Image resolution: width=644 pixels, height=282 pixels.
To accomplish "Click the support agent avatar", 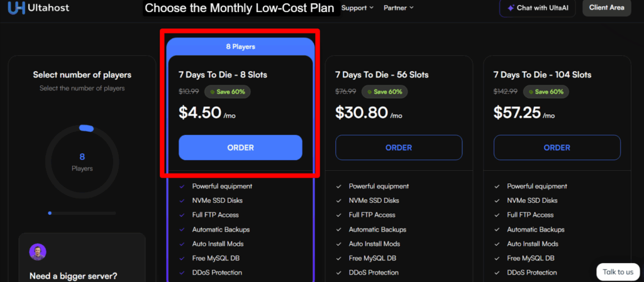I will pos(38,252).
